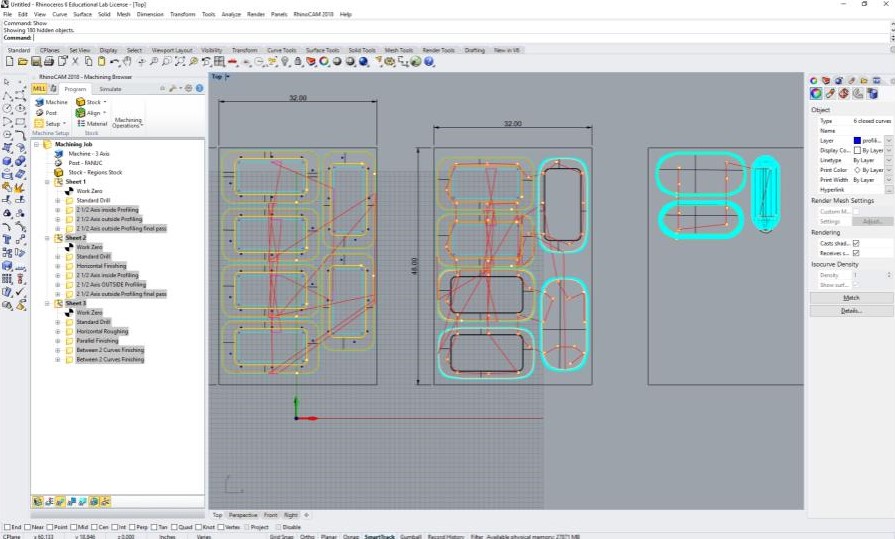Enable the Near osnap checkbox
The image size is (895, 539).
click(x=28, y=527)
